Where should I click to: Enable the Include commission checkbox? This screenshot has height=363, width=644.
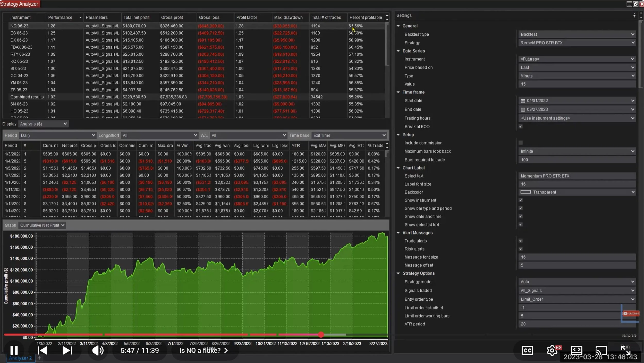(520, 142)
